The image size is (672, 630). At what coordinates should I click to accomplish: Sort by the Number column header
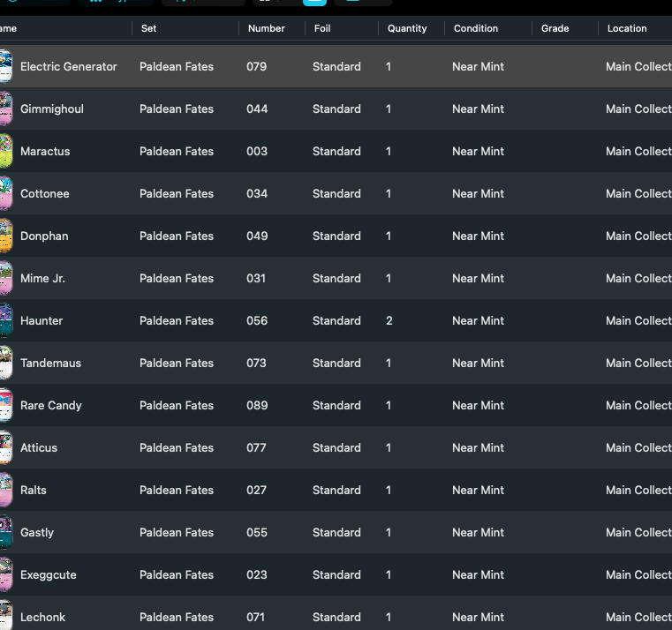coord(266,28)
